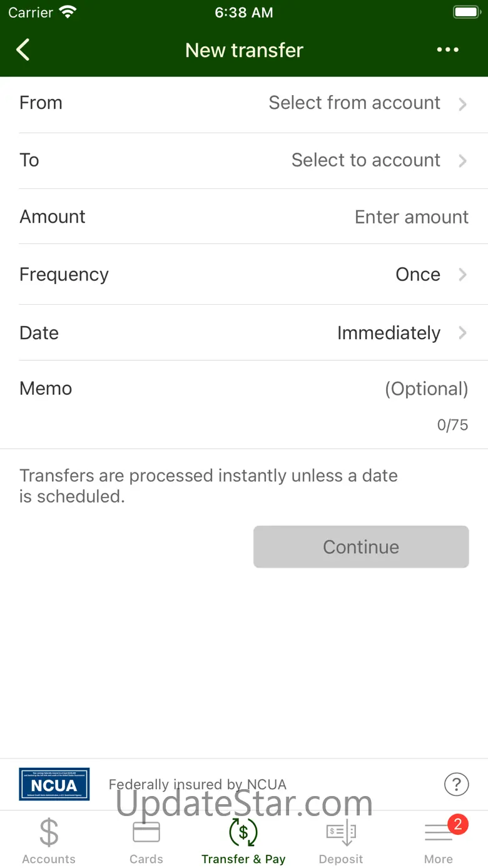Open the Deposit check icon tab
488x868 pixels.
341,840
